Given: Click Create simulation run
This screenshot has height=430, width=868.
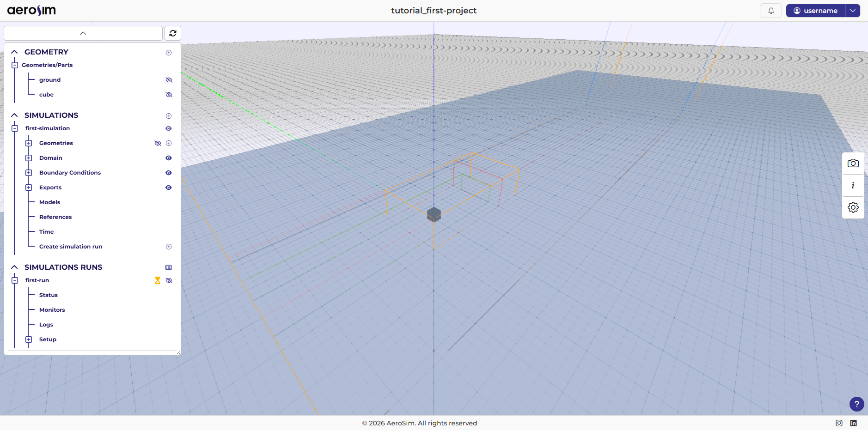Looking at the screenshot, I should tap(71, 247).
